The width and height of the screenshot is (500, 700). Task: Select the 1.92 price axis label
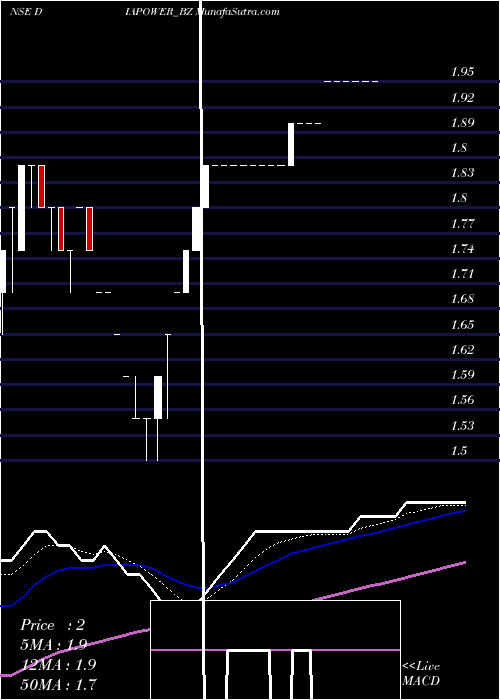click(462, 97)
